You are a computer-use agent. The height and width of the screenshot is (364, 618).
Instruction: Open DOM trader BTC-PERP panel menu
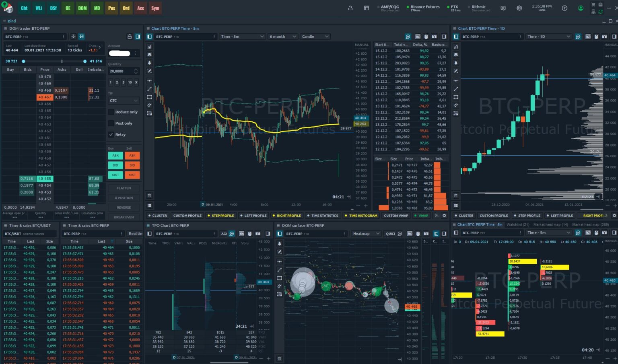pos(5,29)
